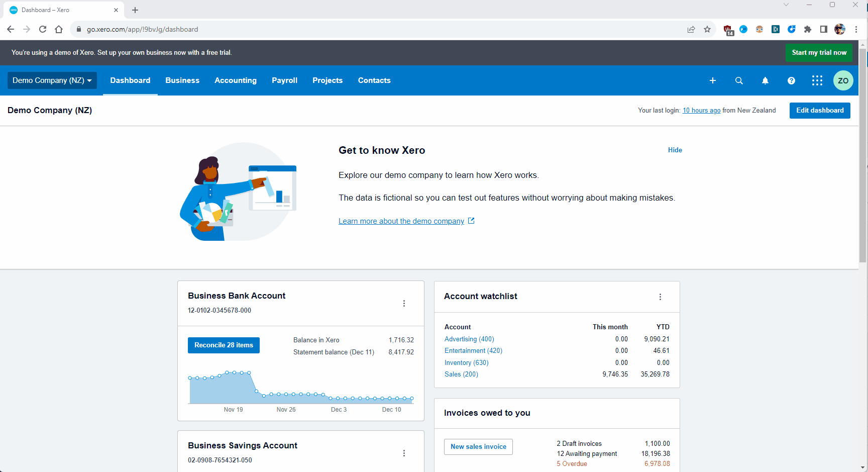Hide the Get to know Xero panel
The image size is (868, 472).
[x=675, y=150]
